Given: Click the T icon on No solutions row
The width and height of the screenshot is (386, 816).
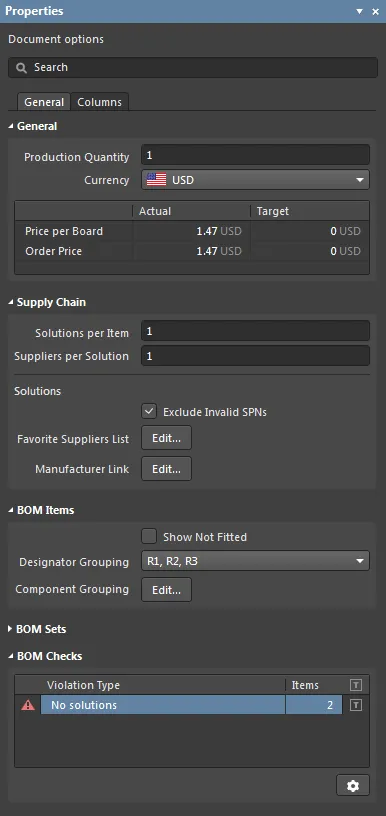Looking at the screenshot, I should [x=356, y=705].
